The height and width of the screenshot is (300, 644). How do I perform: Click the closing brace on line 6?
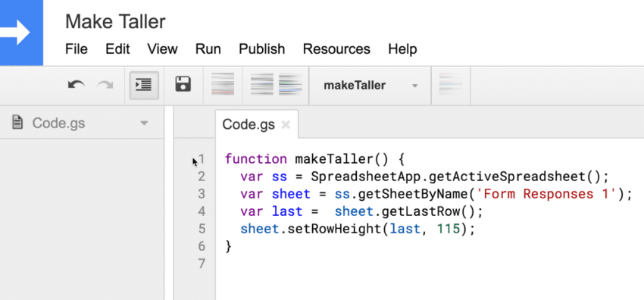tap(228, 246)
